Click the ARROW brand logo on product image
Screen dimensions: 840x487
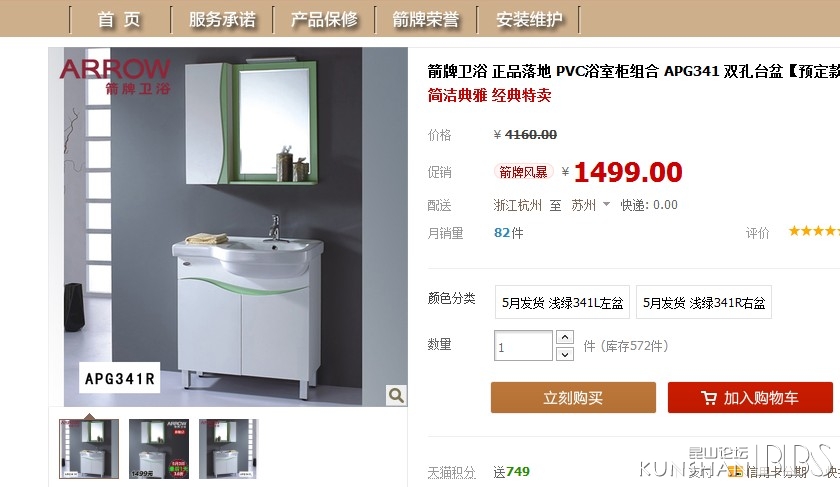(115, 76)
